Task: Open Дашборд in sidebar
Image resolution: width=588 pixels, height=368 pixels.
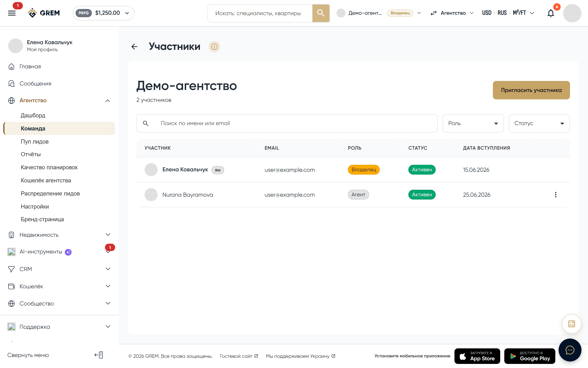Action: (33, 115)
